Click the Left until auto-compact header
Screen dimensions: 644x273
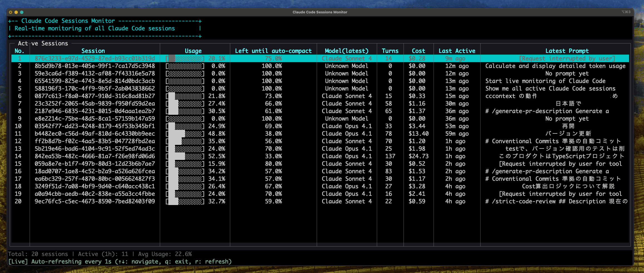pos(273,51)
